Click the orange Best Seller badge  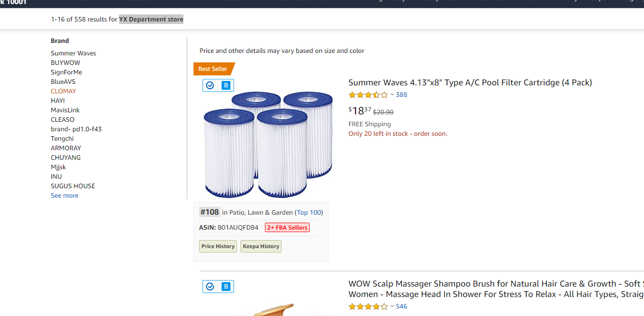tap(213, 69)
